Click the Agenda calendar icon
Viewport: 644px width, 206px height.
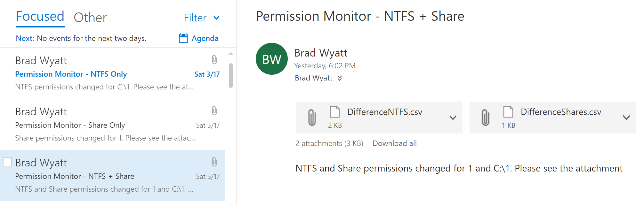[183, 38]
